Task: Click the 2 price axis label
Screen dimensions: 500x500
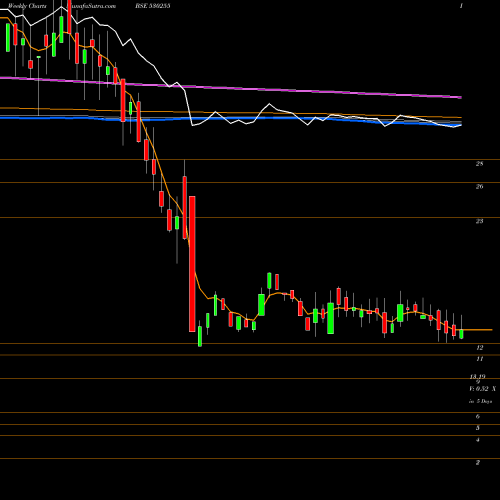Action: 478,462
